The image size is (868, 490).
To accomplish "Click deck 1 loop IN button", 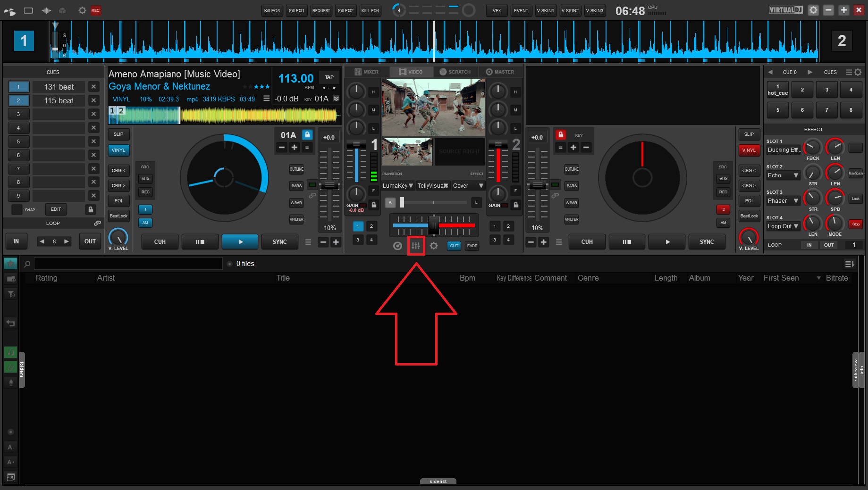I will tap(16, 241).
